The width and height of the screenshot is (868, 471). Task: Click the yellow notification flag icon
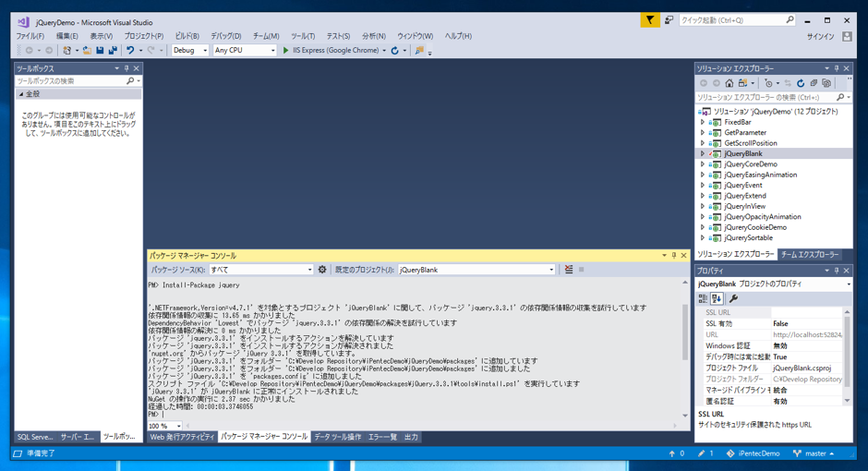[650, 20]
